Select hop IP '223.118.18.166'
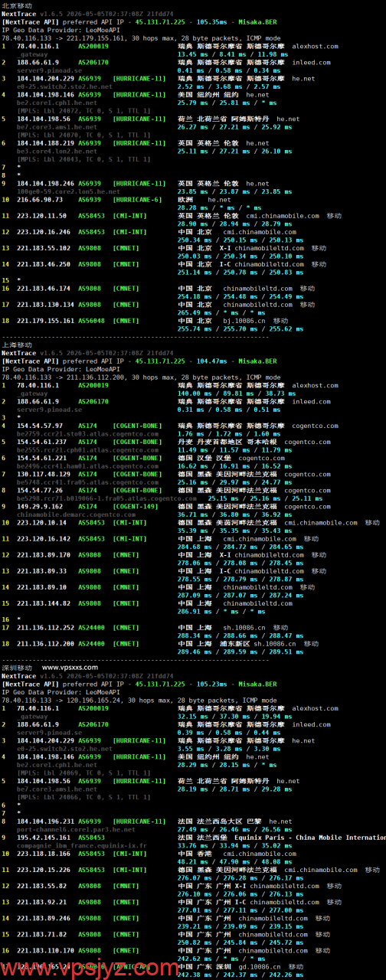 pyautogui.click(x=44, y=853)
